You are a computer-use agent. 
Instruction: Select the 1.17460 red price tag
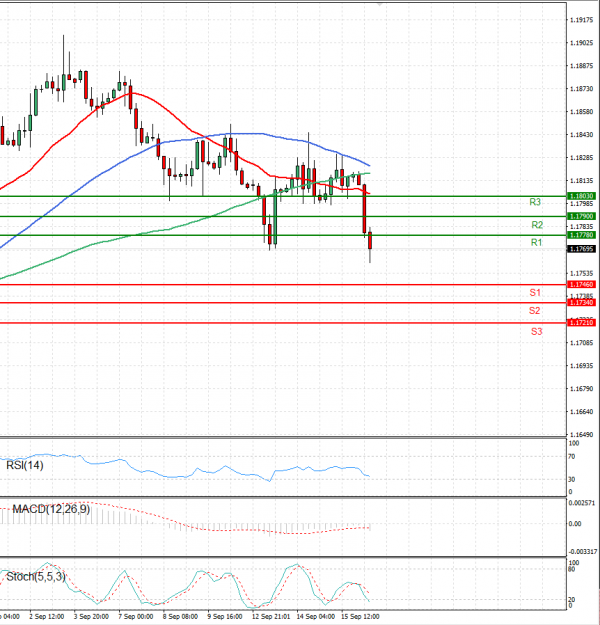[x=581, y=285]
